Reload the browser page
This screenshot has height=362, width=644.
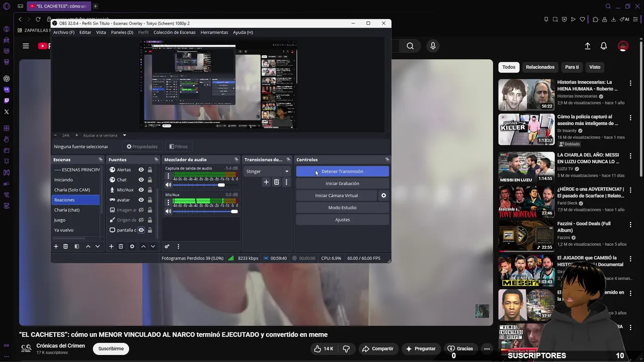[x=38, y=19]
